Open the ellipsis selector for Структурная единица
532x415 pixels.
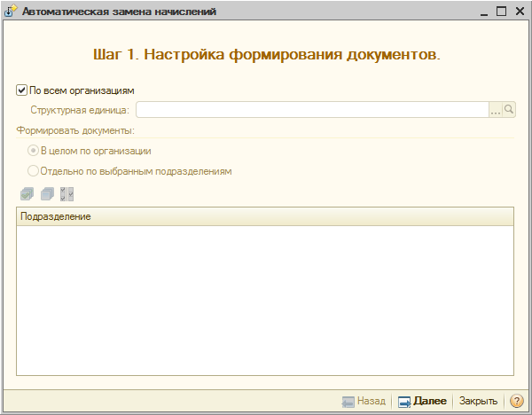point(496,110)
